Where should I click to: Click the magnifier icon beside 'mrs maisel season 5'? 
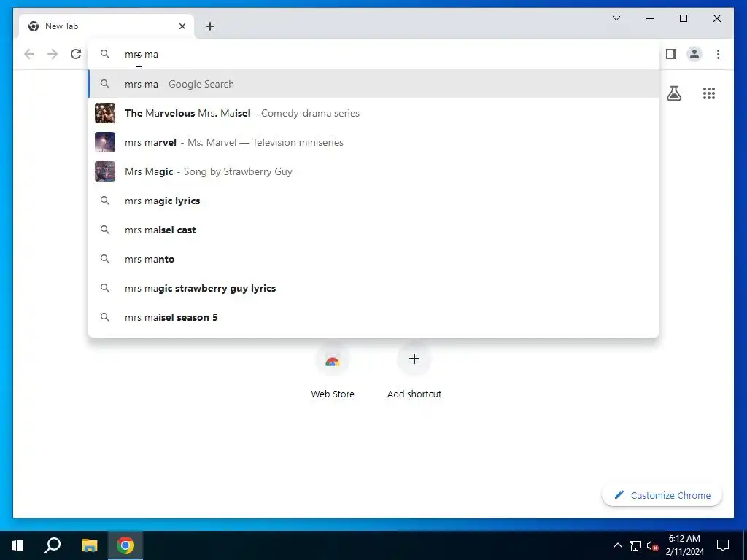point(105,317)
